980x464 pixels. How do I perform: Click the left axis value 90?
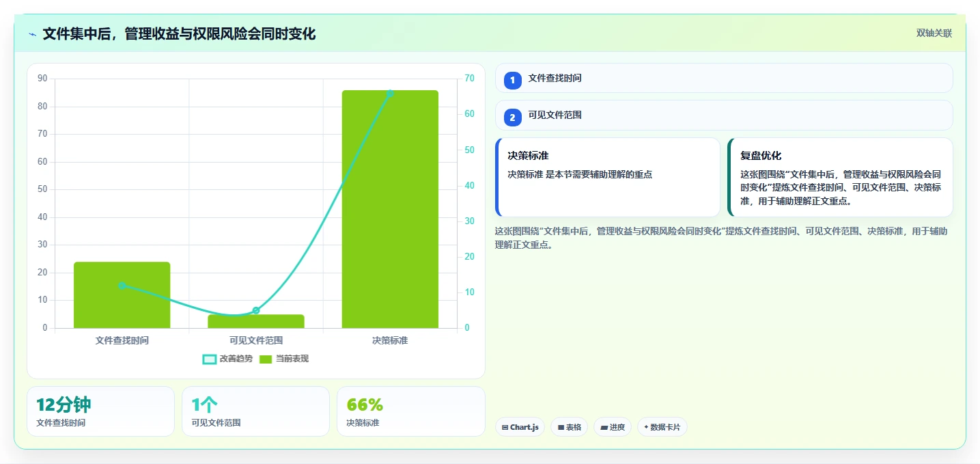point(42,79)
